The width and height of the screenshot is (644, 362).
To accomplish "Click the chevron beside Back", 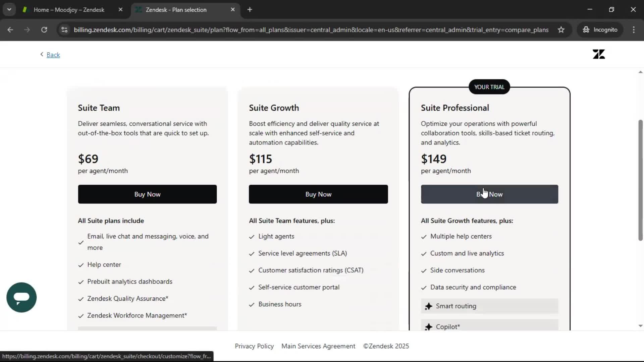I will [x=42, y=54].
